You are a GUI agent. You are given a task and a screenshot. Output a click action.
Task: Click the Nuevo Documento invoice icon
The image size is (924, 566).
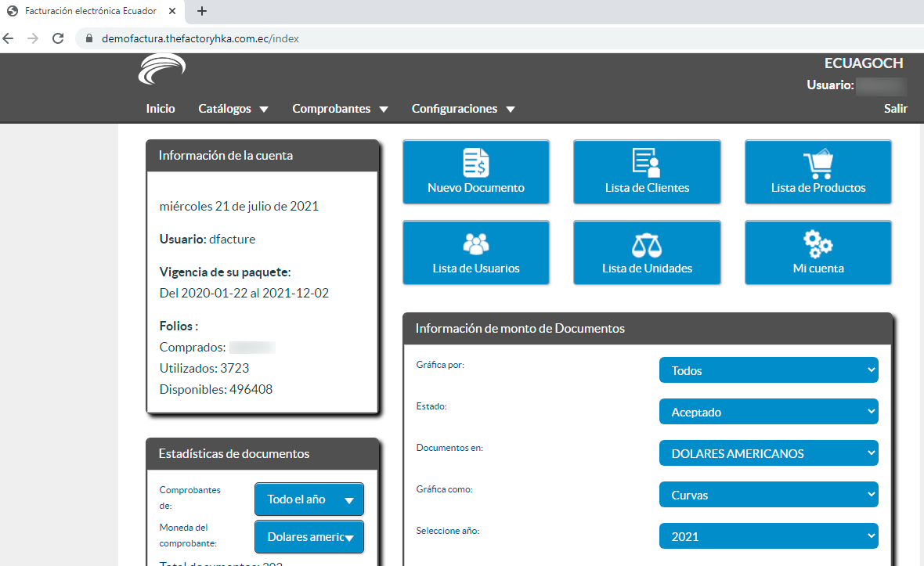click(x=475, y=162)
